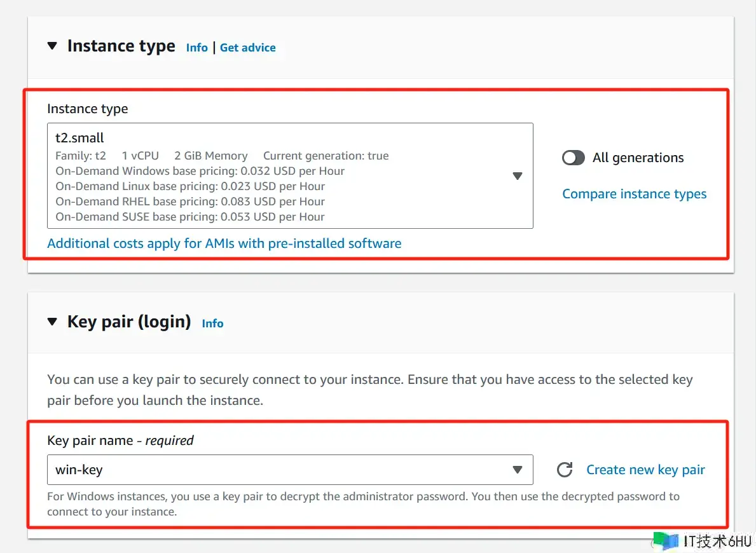
Task: Click the win-key value in key pair field
Action: point(79,470)
